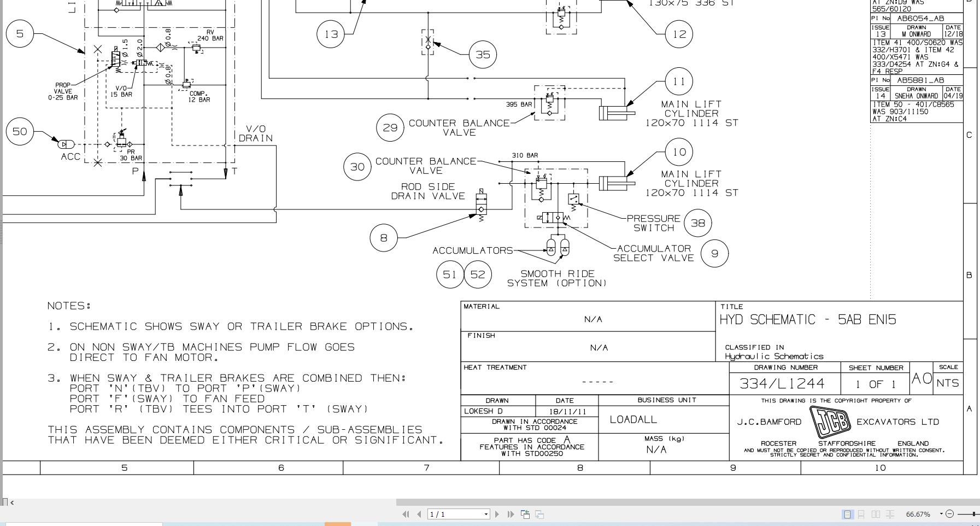This screenshot has width=980, height=526.
Task: Select continuous facing view mode
Action: pyautogui.click(x=890, y=514)
